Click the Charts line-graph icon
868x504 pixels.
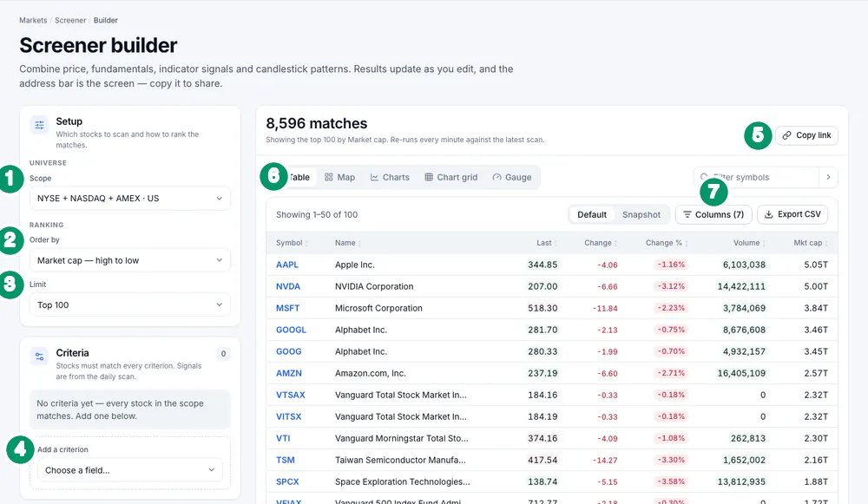(374, 177)
